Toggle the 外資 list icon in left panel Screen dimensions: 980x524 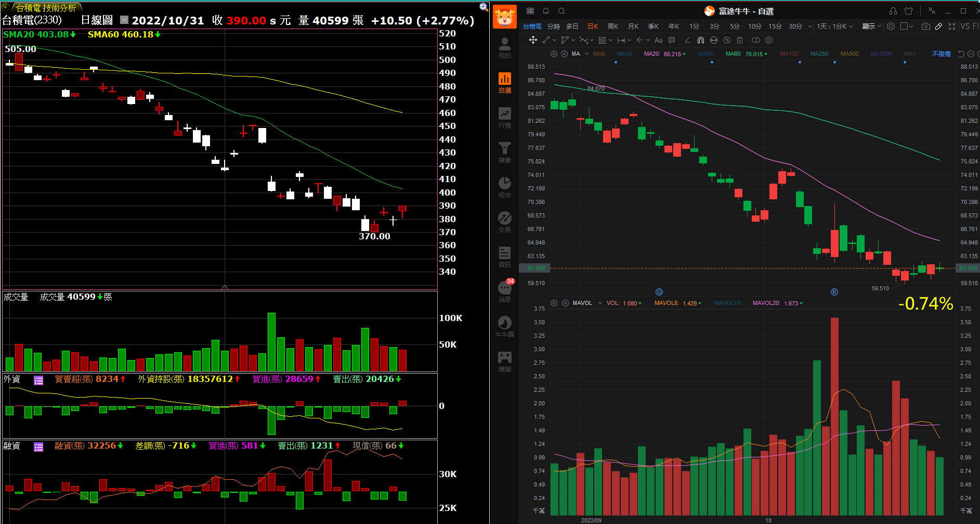pyautogui.click(x=38, y=380)
